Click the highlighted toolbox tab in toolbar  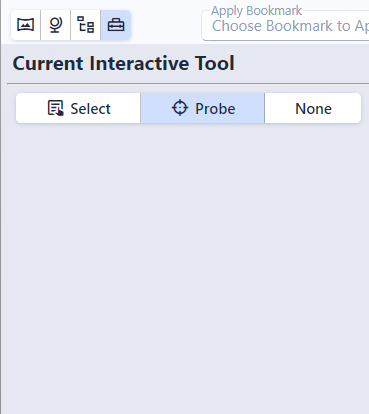coord(116,25)
